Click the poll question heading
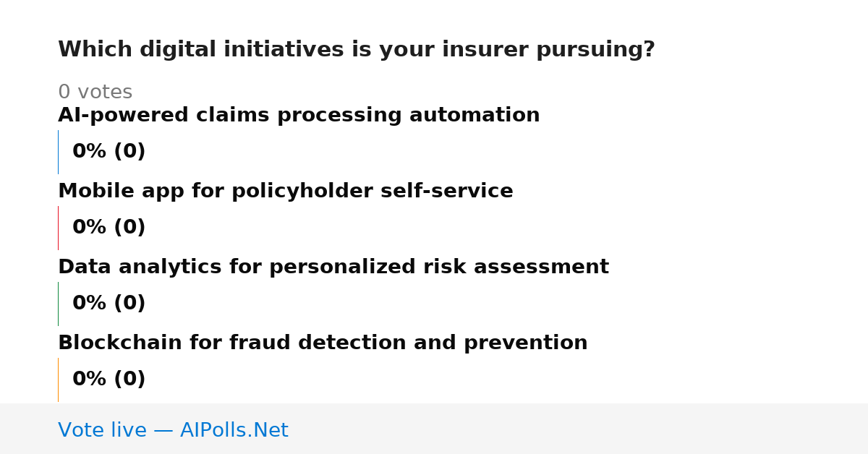The height and width of the screenshot is (454, 868). tap(357, 50)
